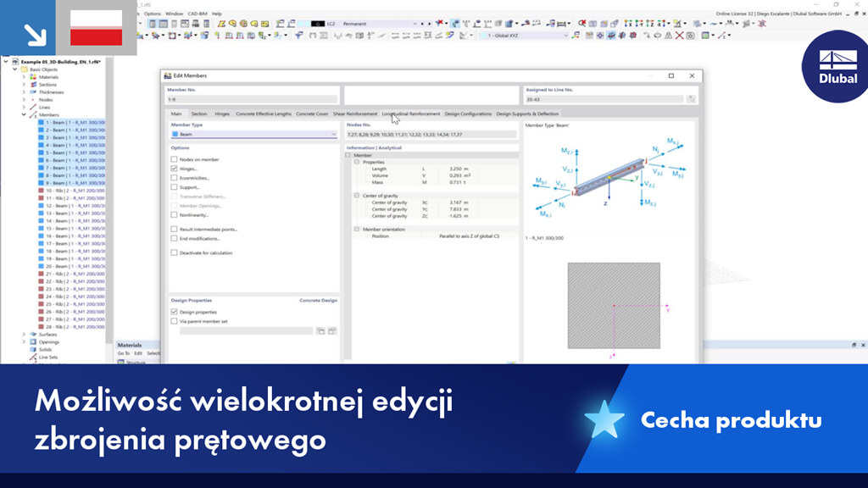Screen dimensions: 868x488
Task: Expand the Thicknesses tree node
Action: pos(24,91)
